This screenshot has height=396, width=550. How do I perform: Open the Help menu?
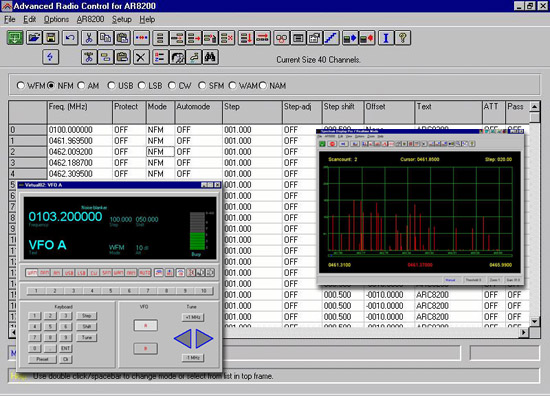[147, 19]
